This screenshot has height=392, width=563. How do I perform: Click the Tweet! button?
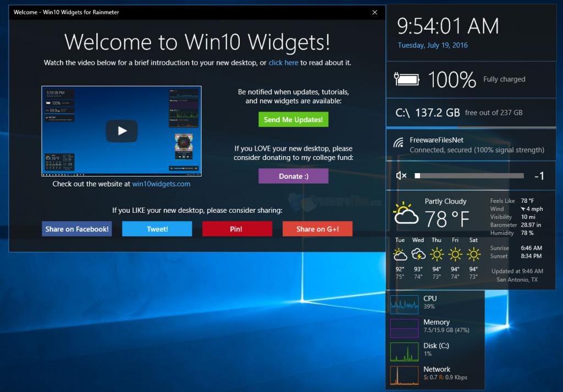tap(157, 229)
